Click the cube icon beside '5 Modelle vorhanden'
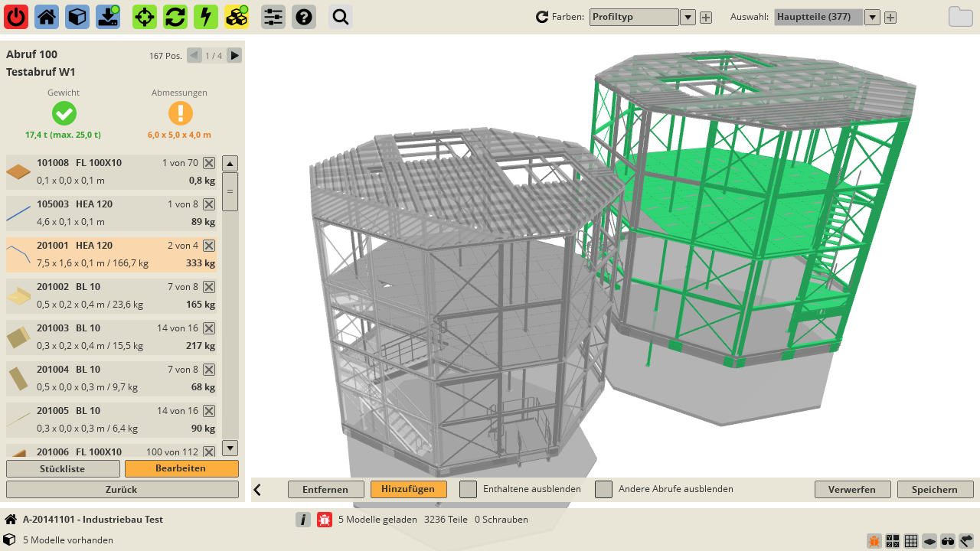Screen dimensions: 980x551 pos(11,540)
